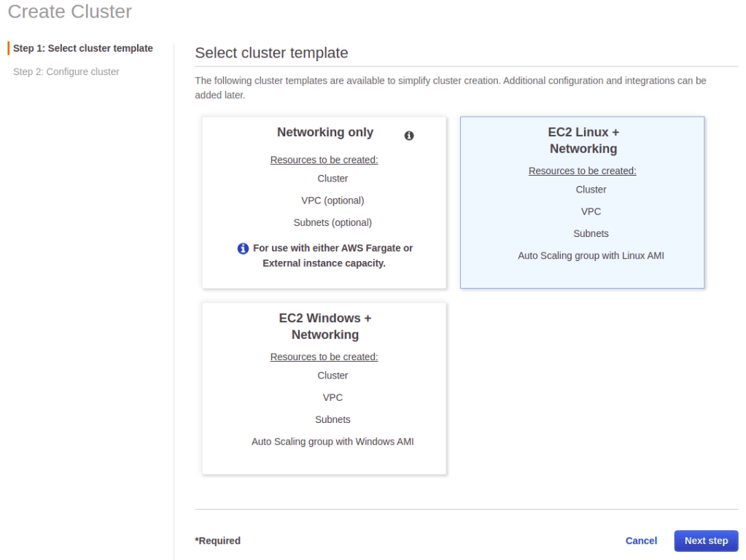Select the Networking only cluster template
The image size is (746, 560).
pos(325,133)
